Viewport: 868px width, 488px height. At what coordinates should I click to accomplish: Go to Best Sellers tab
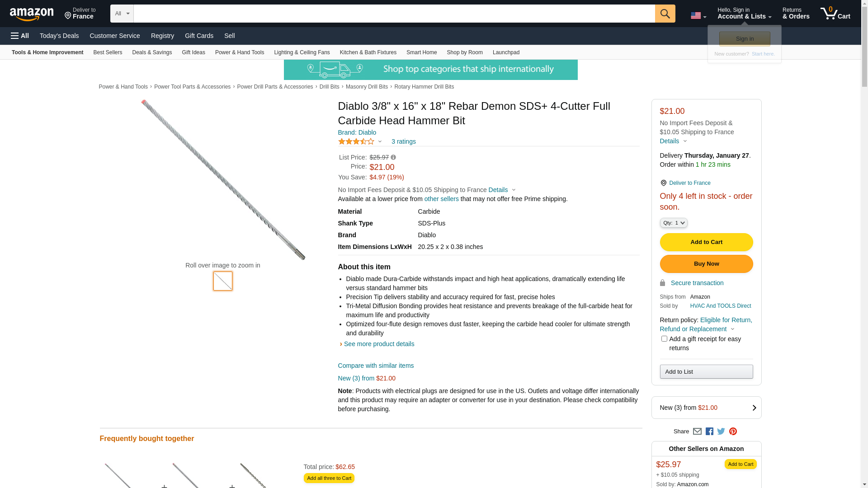tap(108, 52)
